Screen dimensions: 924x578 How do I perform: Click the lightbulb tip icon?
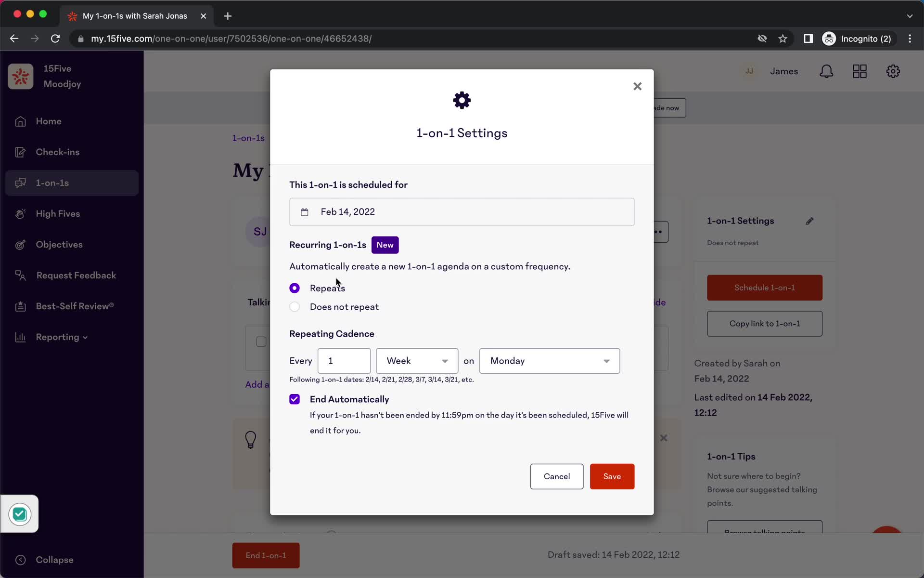point(251,439)
